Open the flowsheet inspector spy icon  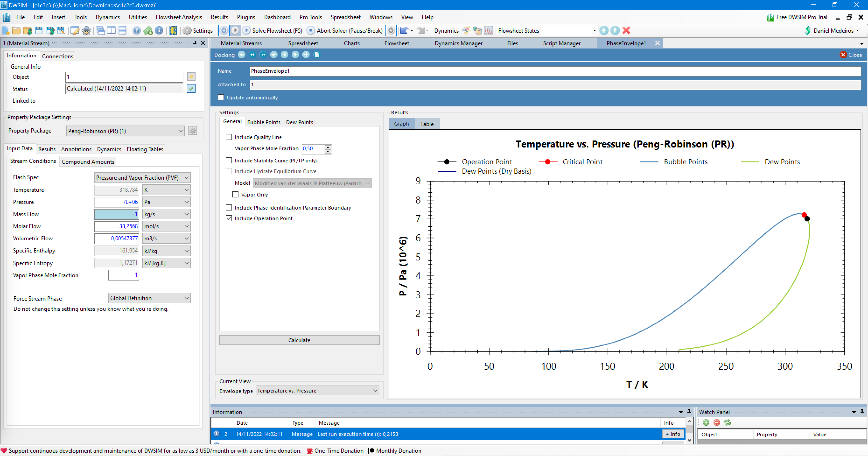pyautogui.click(x=87, y=30)
